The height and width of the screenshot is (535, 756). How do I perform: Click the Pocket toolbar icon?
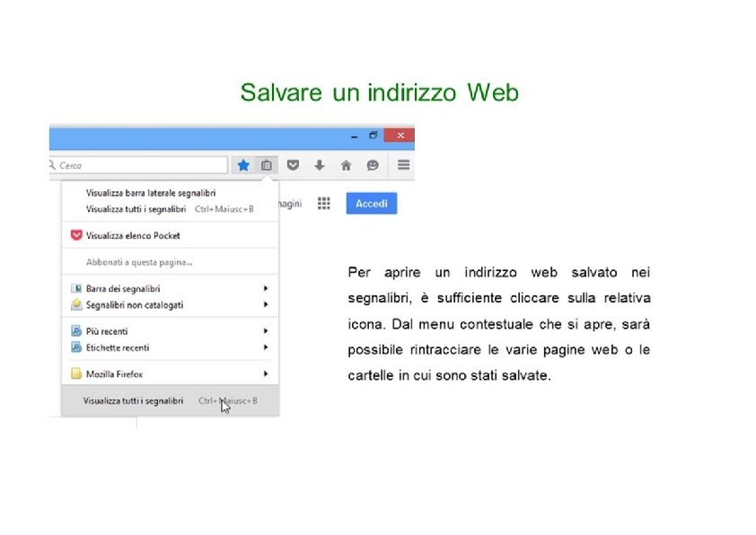293,165
